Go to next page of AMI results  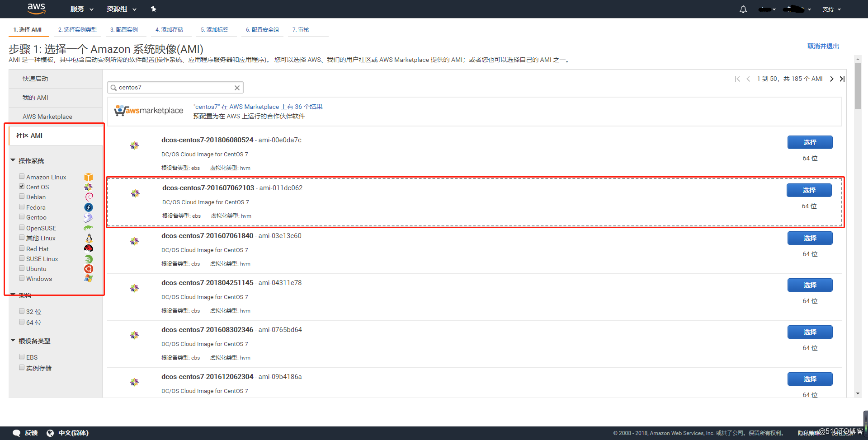point(831,79)
